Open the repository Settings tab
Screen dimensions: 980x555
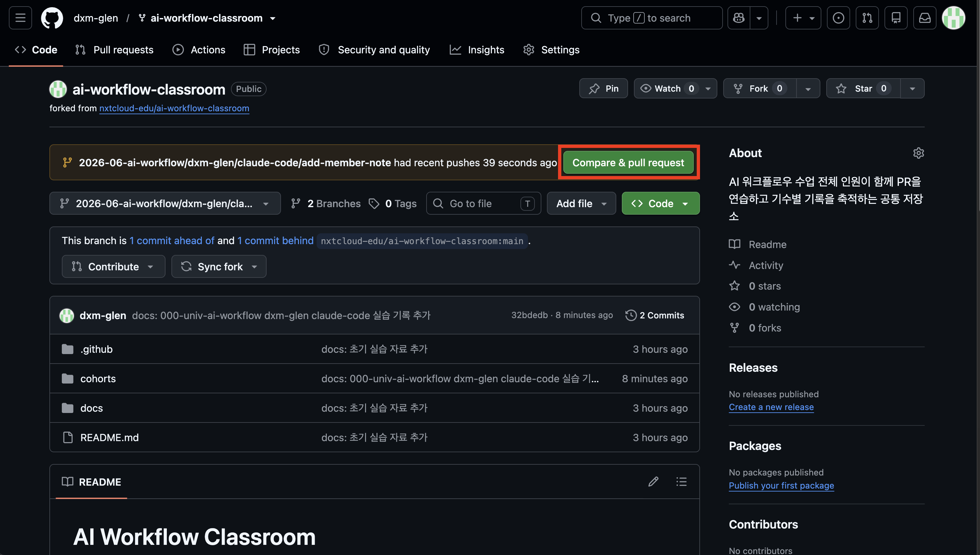tap(551, 49)
